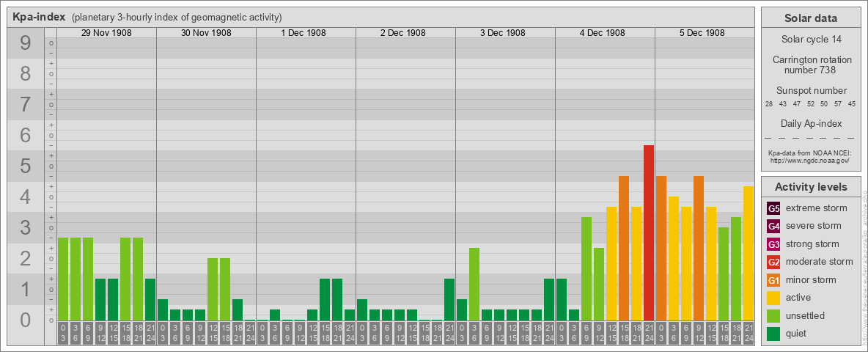Image resolution: width=868 pixels, height=352 pixels.
Task: Click the 15-18 bar on 1 Dec 1908
Action: (x=325, y=299)
